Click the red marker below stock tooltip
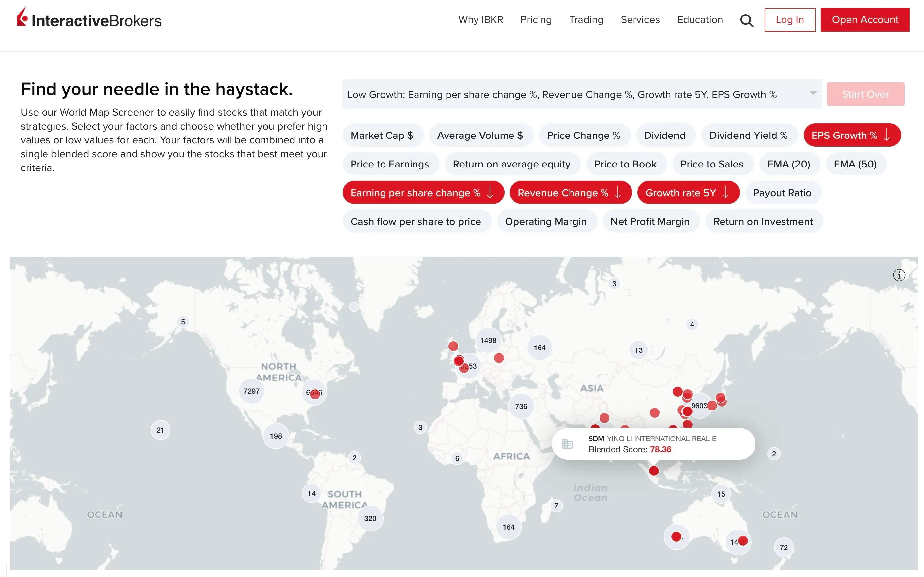 pyautogui.click(x=654, y=471)
